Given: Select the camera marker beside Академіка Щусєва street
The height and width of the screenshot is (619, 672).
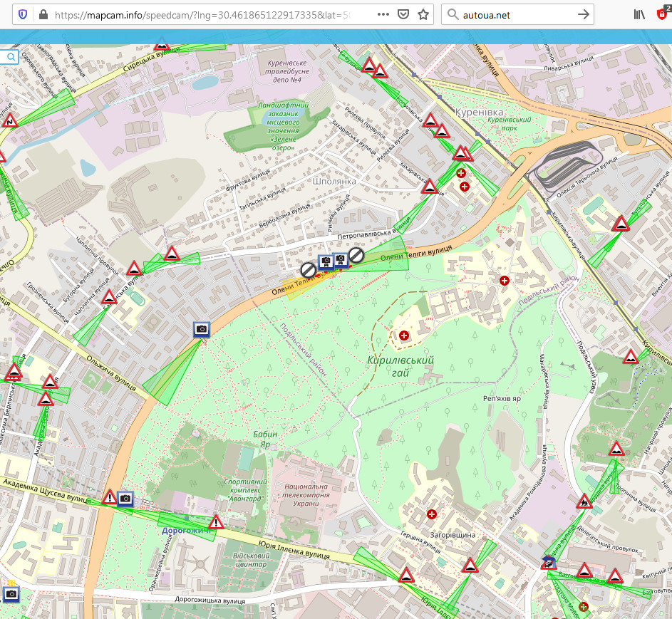Looking at the screenshot, I should coord(125,498).
